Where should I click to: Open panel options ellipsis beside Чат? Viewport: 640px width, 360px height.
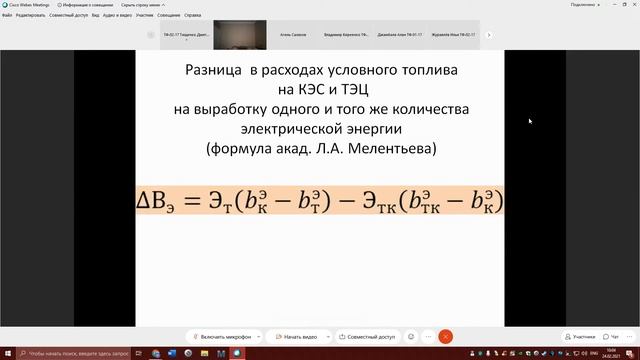click(x=630, y=337)
